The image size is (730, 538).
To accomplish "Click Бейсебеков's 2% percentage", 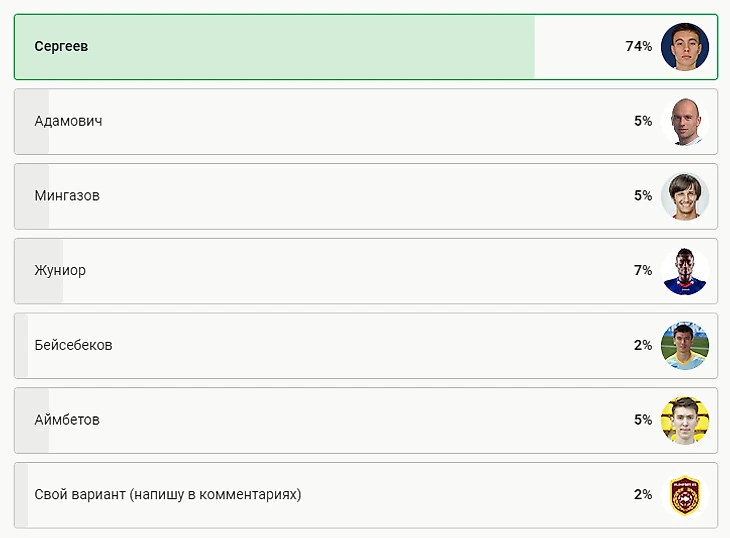I will pyautogui.click(x=642, y=346).
